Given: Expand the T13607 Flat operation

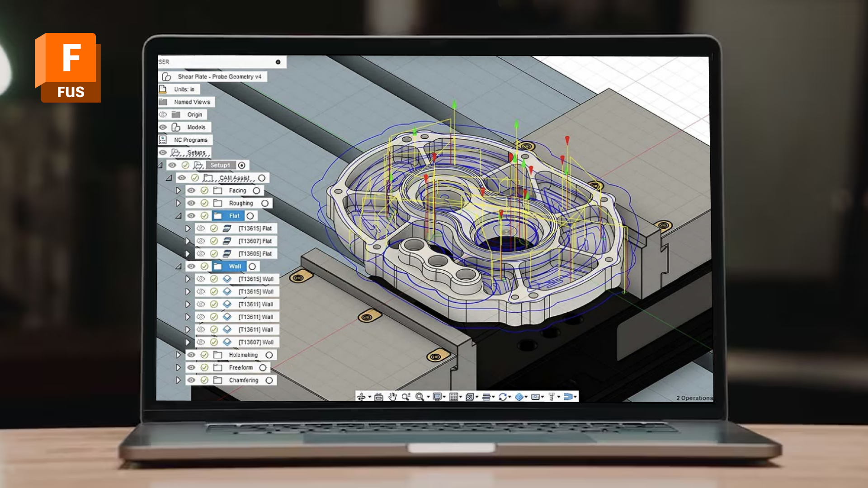Looking at the screenshot, I should coord(188,241).
